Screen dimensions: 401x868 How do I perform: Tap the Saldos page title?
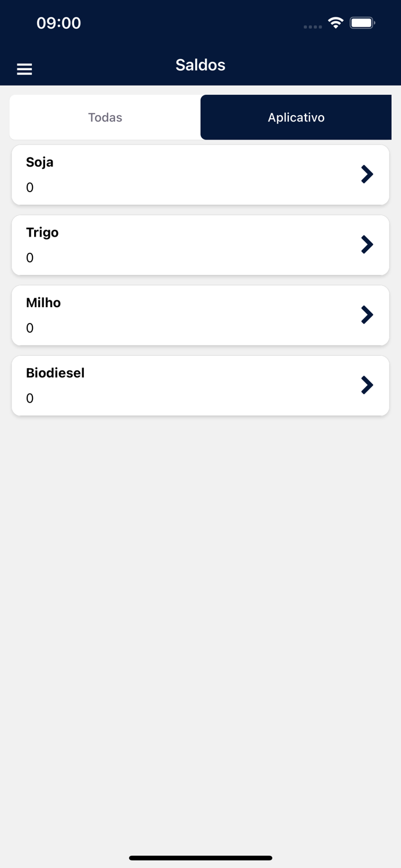tap(200, 65)
